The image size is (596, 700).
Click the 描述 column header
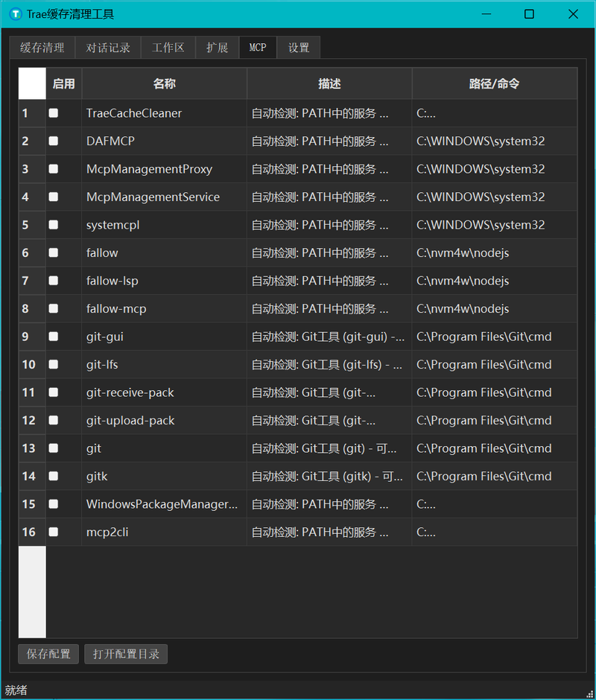[x=329, y=83]
